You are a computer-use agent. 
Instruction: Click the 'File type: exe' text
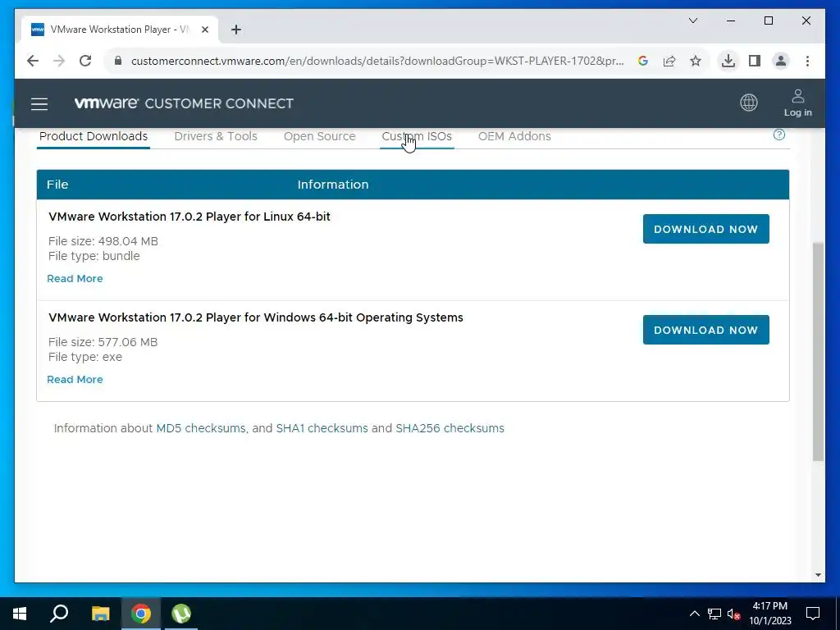(x=85, y=357)
